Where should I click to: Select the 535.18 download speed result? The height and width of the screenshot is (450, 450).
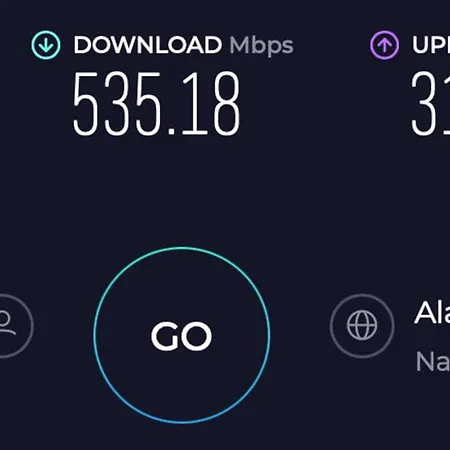156,103
